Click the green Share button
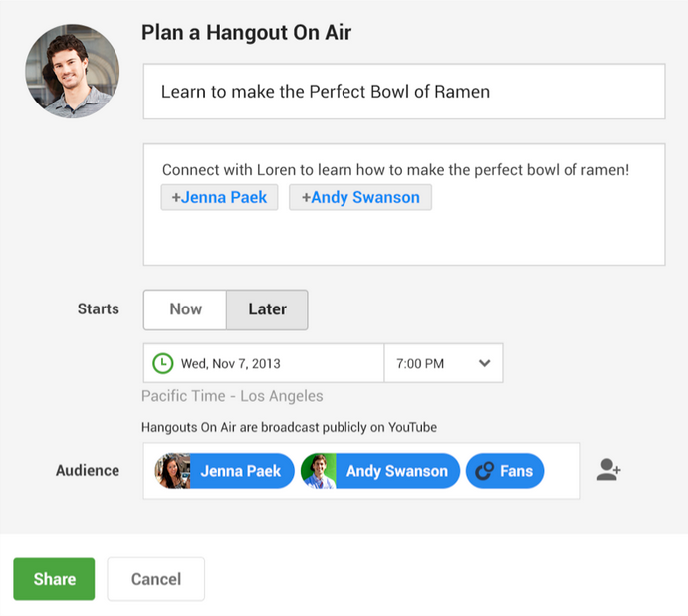Viewport: 688px width, 616px height. 54,579
